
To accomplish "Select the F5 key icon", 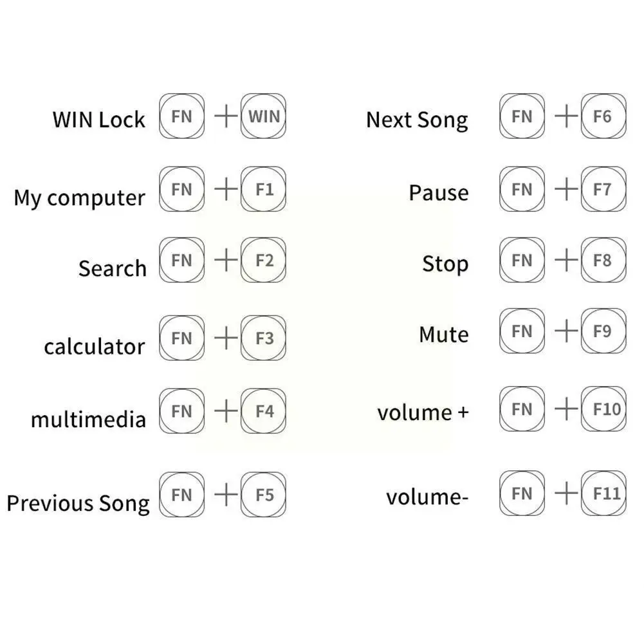I will pos(264,495).
